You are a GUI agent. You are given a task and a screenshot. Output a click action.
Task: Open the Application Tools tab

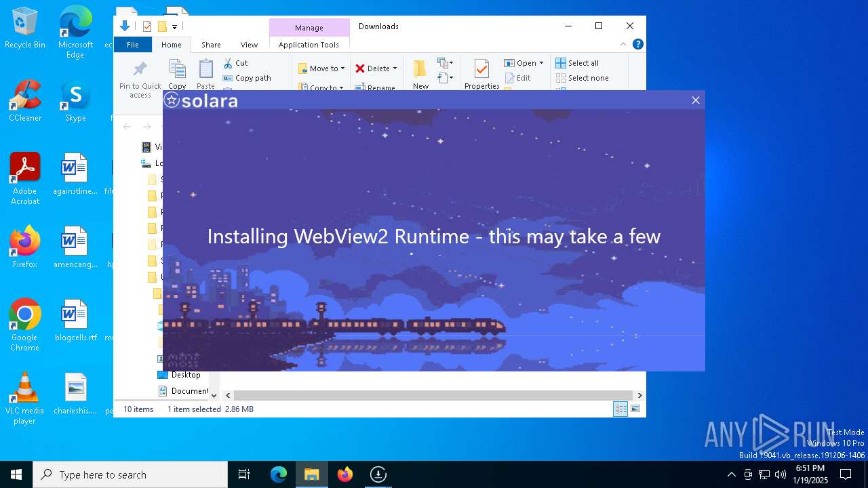click(309, 45)
